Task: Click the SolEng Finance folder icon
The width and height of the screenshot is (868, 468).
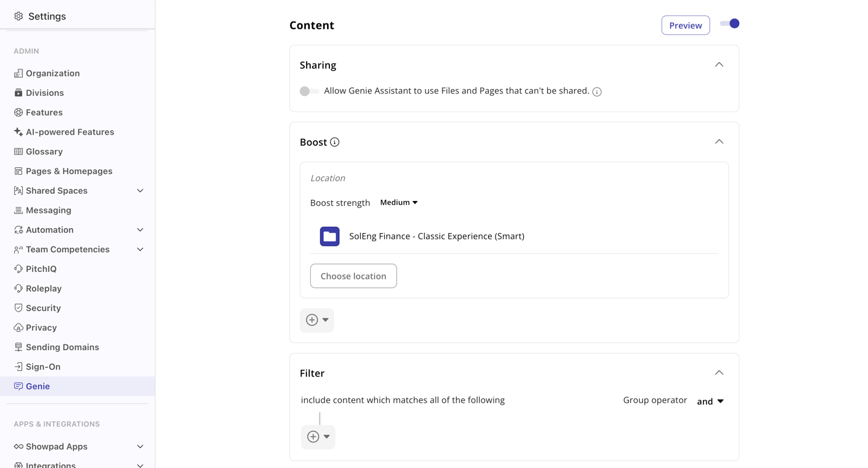Action: [330, 236]
